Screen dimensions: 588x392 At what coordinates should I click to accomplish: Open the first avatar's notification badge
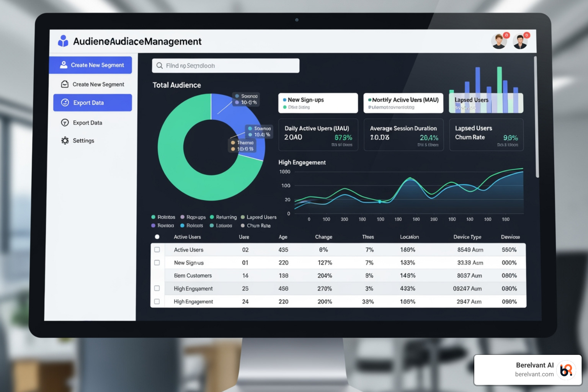pyautogui.click(x=506, y=35)
